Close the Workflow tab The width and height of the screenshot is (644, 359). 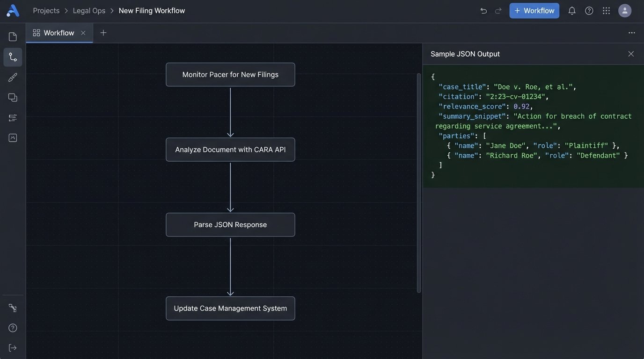coord(83,33)
